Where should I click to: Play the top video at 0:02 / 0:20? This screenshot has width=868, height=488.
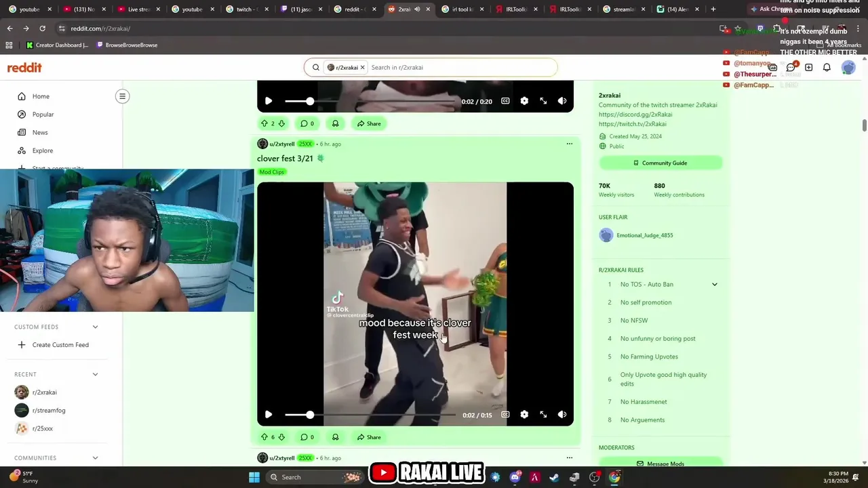click(x=269, y=101)
